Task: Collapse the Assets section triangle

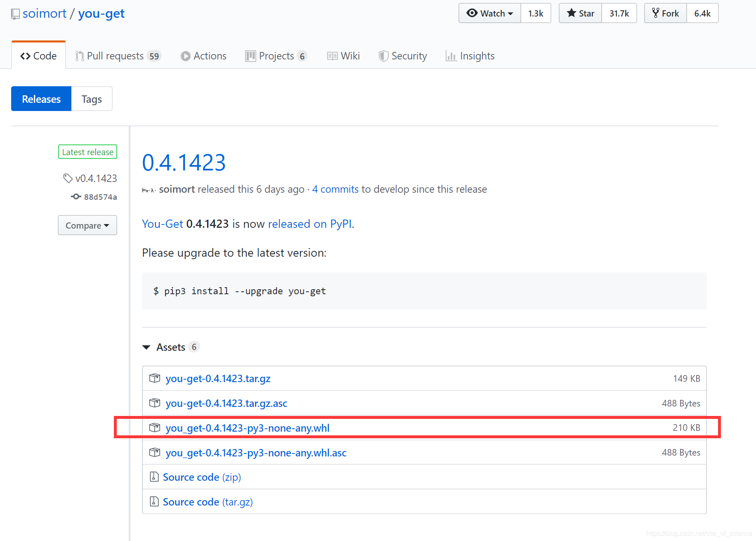Action: point(146,347)
